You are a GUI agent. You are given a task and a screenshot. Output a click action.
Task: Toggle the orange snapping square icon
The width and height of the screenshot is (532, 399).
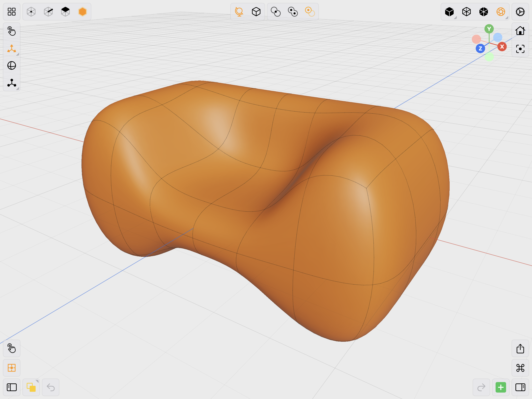coord(11,368)
